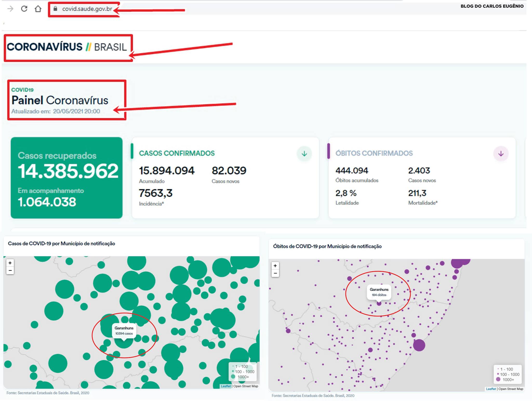Screen dimensions: 532x401
Task: Expand Casos Confirmados with green arrow
Action: click(x=304, y=154)
